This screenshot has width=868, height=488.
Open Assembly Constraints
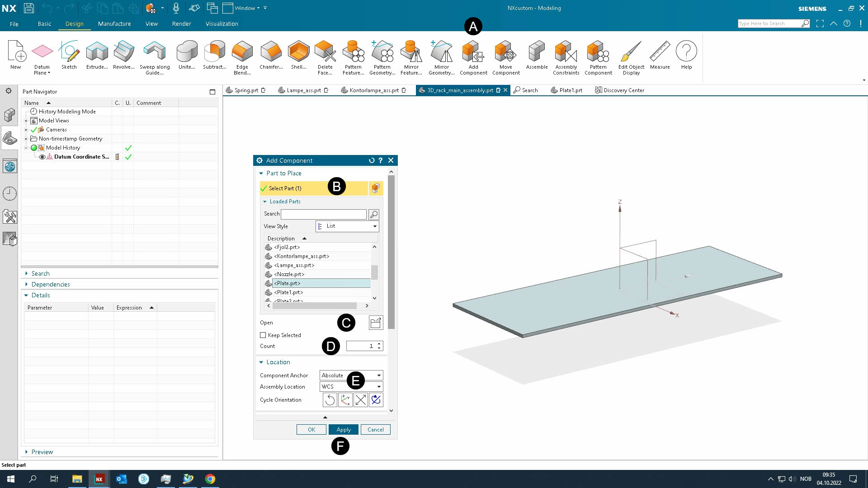566,54
